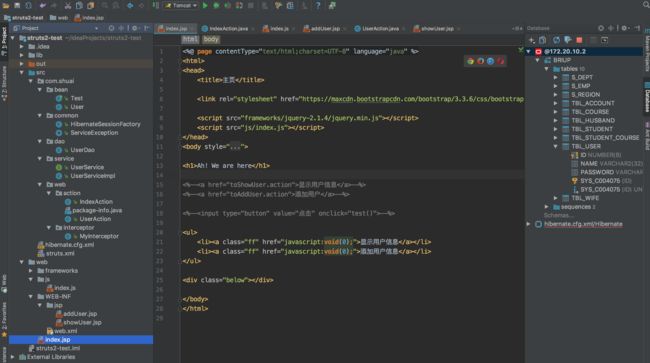This screenshot has height=363, width=650.
Task: Open Project panel settings gear
Action: (x=134, y=28)
